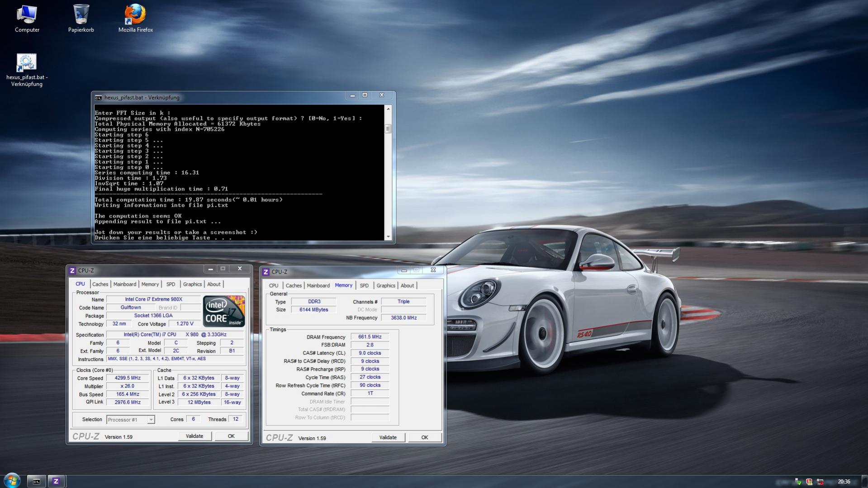Switch to Caches tab in left CPU-Z
868x488 pixels.
(x=100, y=284)
